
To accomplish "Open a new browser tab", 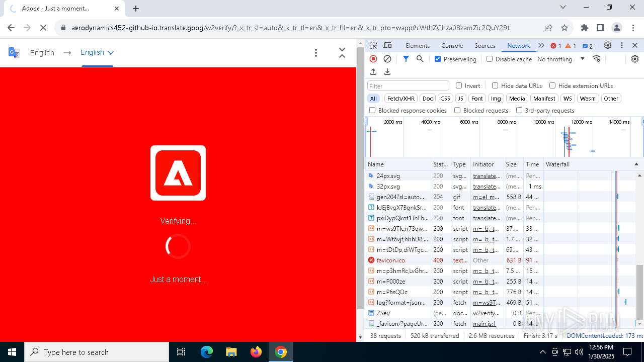I will click(x=136, y=8).
